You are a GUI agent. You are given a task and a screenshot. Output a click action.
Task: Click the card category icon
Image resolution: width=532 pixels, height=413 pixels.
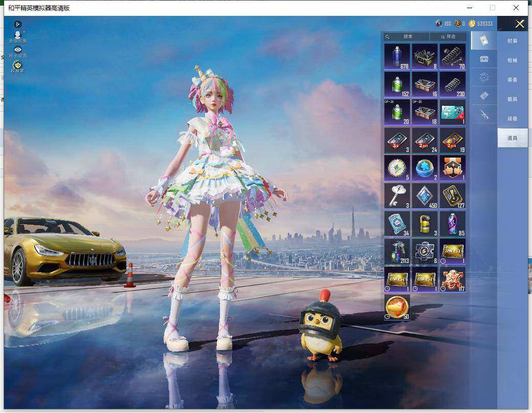pos(484,40)
